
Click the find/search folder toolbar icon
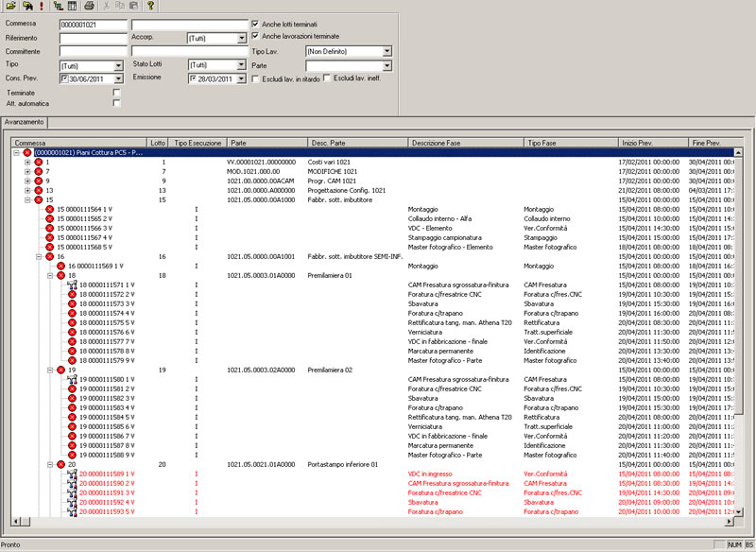(27, 6)
